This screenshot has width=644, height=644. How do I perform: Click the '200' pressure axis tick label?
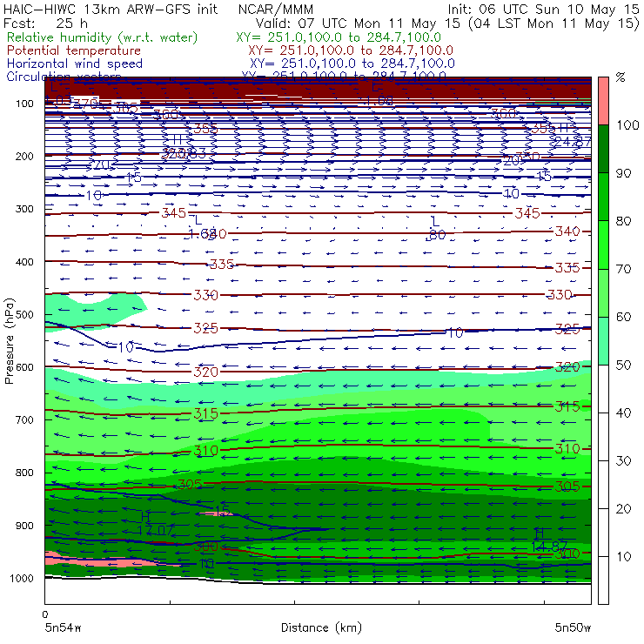24,156
